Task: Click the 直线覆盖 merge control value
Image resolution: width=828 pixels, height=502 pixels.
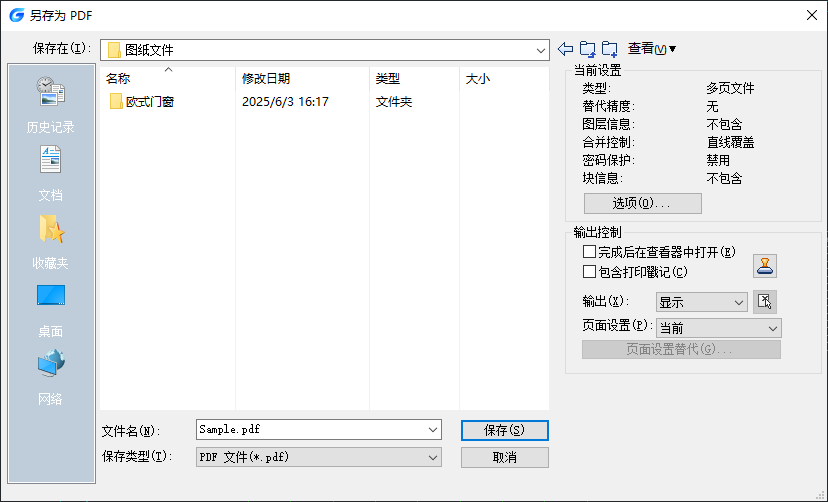Action: coord(730,142)
